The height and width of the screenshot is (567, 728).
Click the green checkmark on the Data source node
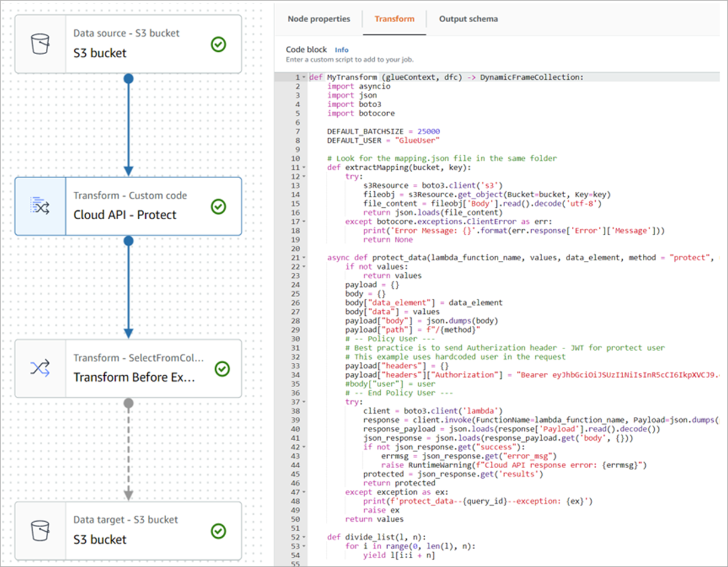point(219,45)
